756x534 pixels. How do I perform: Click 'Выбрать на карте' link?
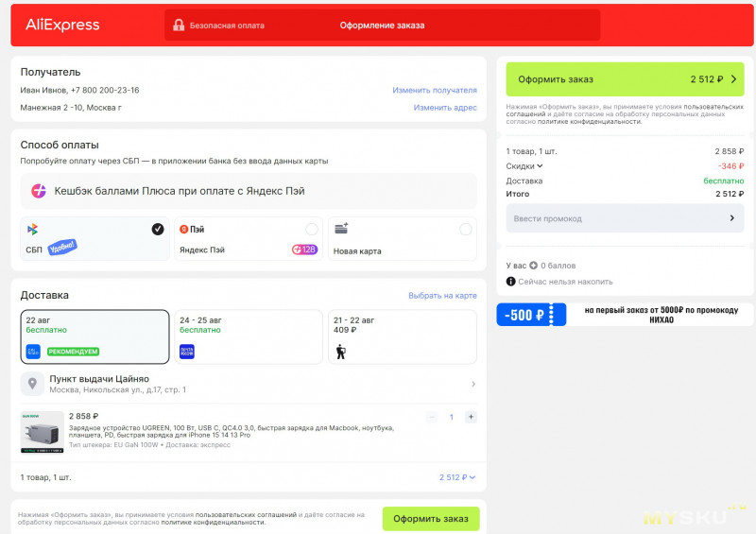pos(442,296)
